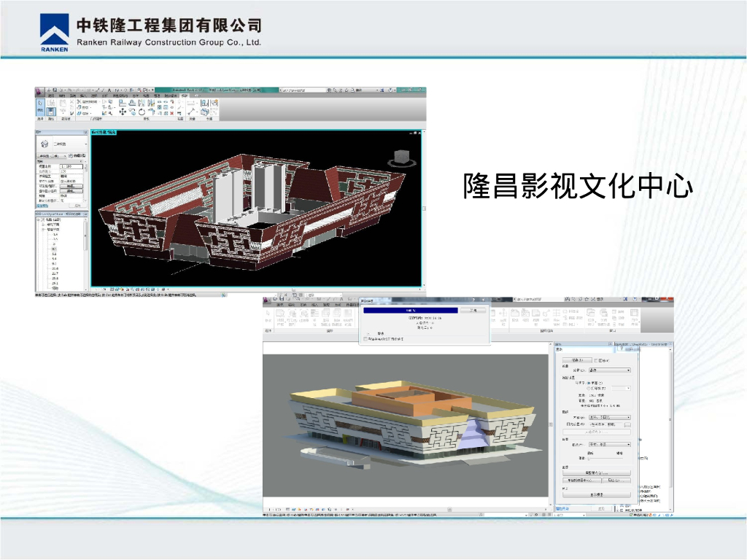The height and width of the screenshot is (560, 747).
Task: Click Export button in Rendering dialog
Action: click(x=616, y=480)
